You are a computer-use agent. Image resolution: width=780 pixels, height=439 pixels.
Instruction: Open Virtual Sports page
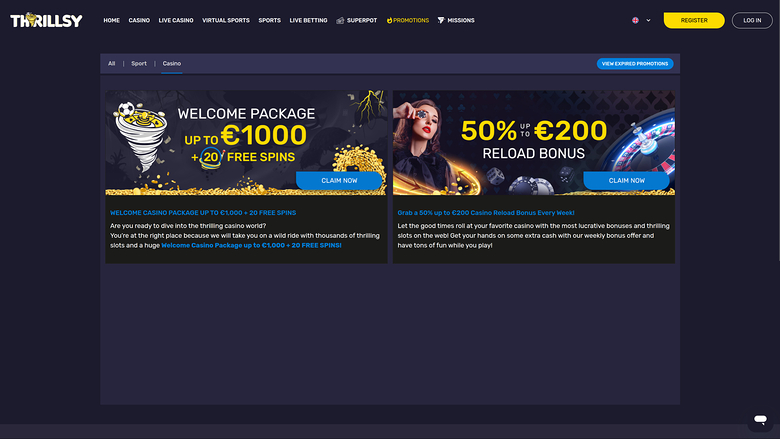point(226,20)
